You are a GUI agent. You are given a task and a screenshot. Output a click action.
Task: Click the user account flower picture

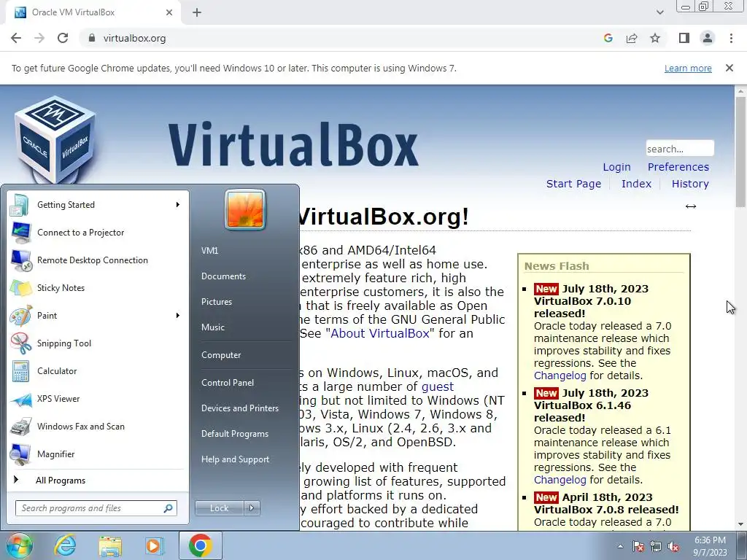click(x=245, y=209)
